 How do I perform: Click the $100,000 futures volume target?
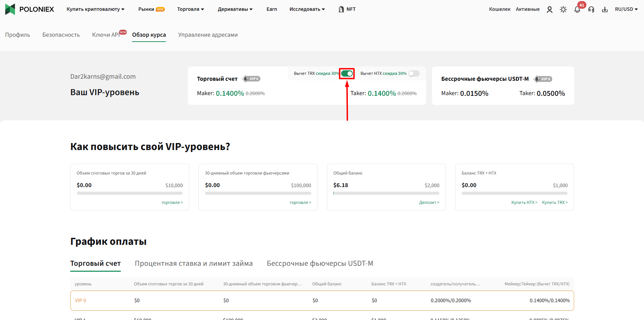pos(301,186)
